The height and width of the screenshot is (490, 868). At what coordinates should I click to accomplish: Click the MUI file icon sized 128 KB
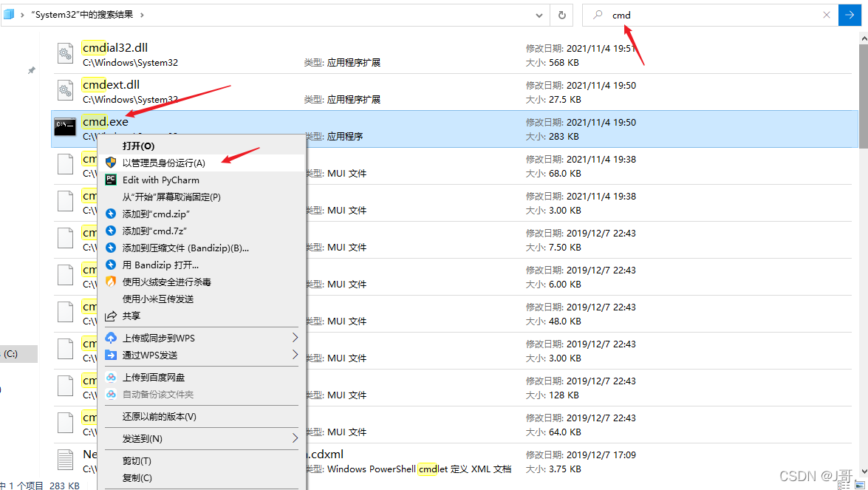click(x=65, y=387)
